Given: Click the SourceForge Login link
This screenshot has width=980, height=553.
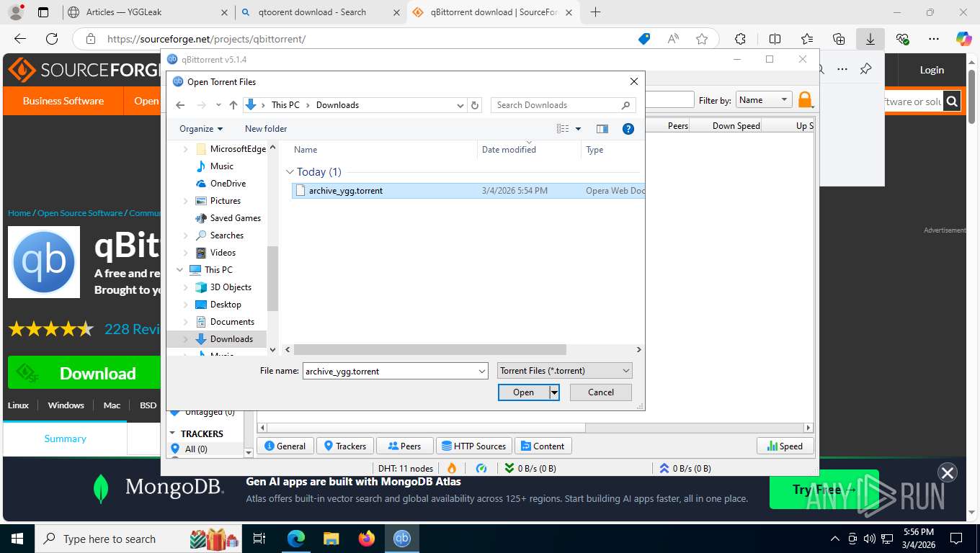Looking at the screenshot, I should click(931, 70).
